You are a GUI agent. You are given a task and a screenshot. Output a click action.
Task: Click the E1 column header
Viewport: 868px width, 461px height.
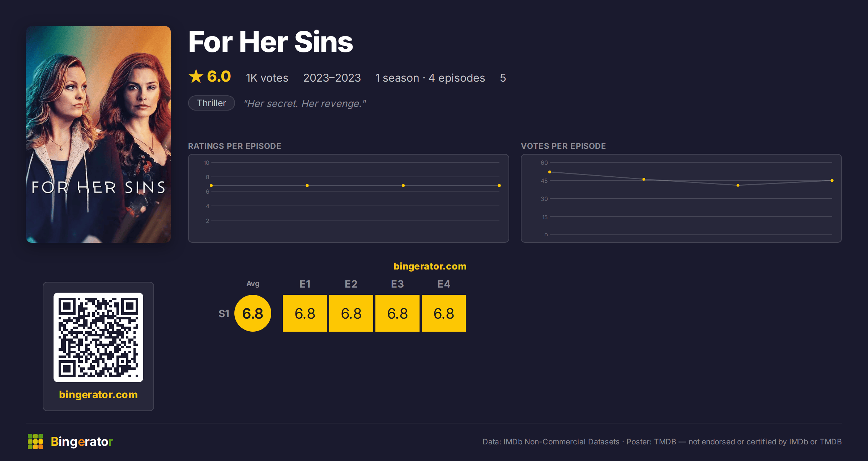click(305, 284)
